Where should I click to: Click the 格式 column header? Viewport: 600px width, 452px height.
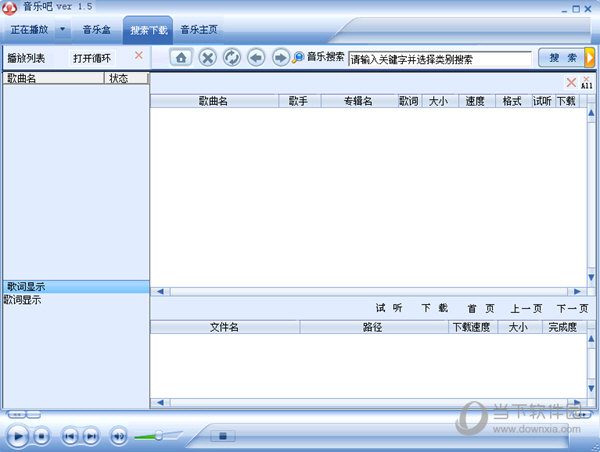[x=512, y=101]
